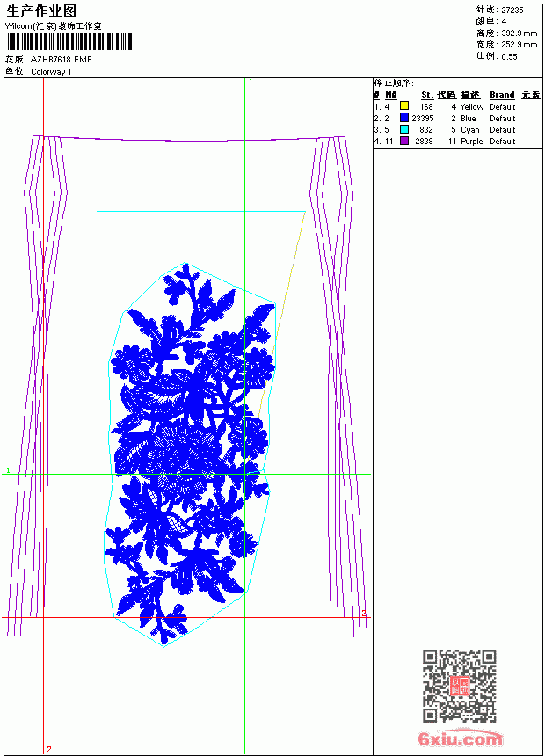
Task: Click the red marker 2 at bottom
Action: coord(48,749)
